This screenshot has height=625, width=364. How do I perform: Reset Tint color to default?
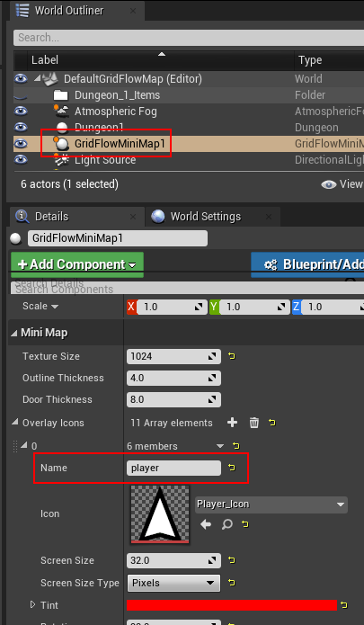(x=344, y=605)
